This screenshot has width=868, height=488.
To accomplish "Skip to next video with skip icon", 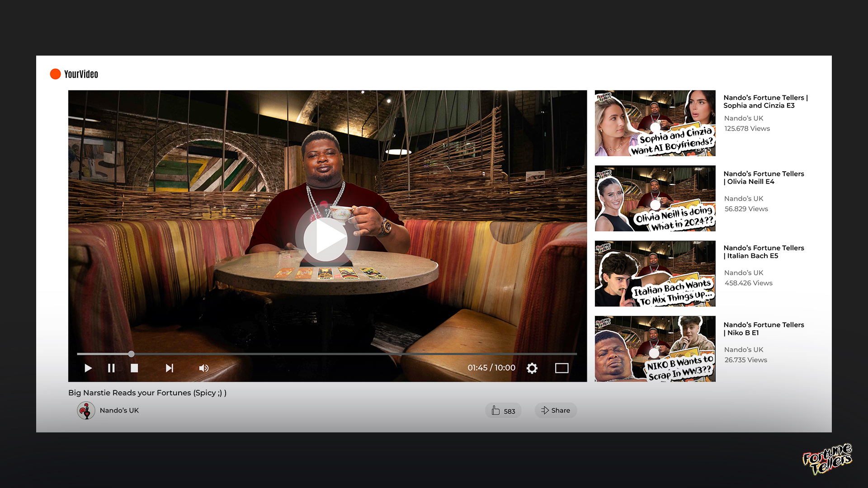I will (170, 368).
